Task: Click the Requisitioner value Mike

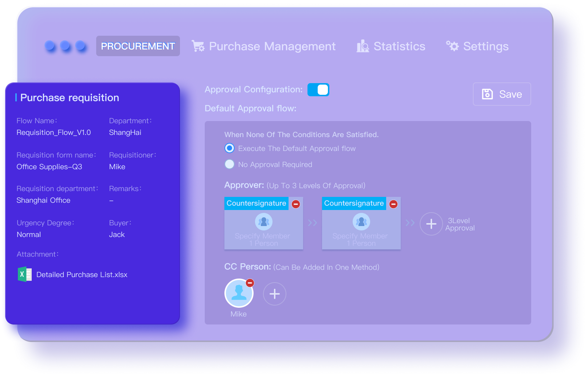Action: tap(117, 167)
